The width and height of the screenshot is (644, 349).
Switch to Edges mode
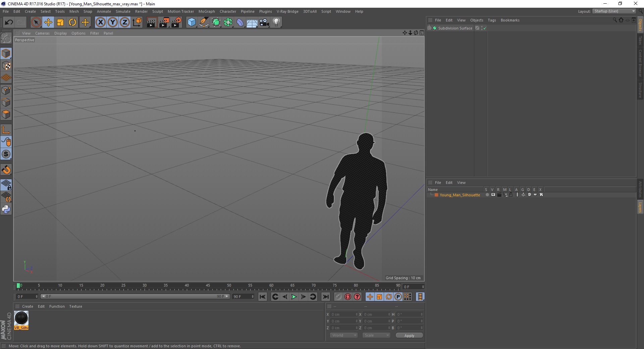click(6, 102)
